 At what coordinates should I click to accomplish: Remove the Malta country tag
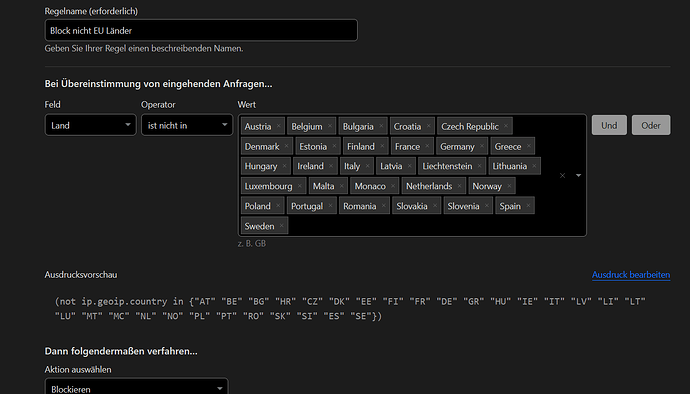[341, 186]
